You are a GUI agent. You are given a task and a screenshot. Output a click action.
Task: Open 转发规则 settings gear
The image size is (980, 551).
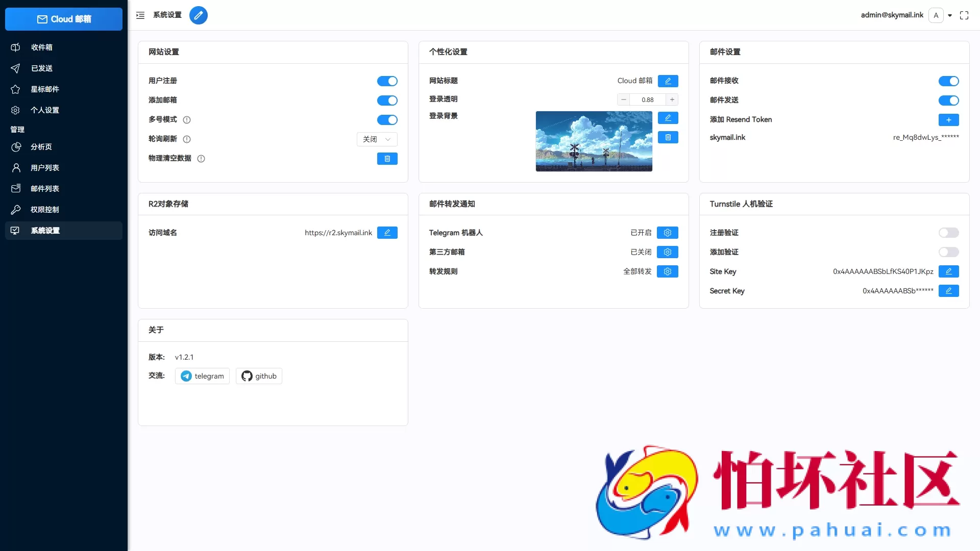point(668,271)
